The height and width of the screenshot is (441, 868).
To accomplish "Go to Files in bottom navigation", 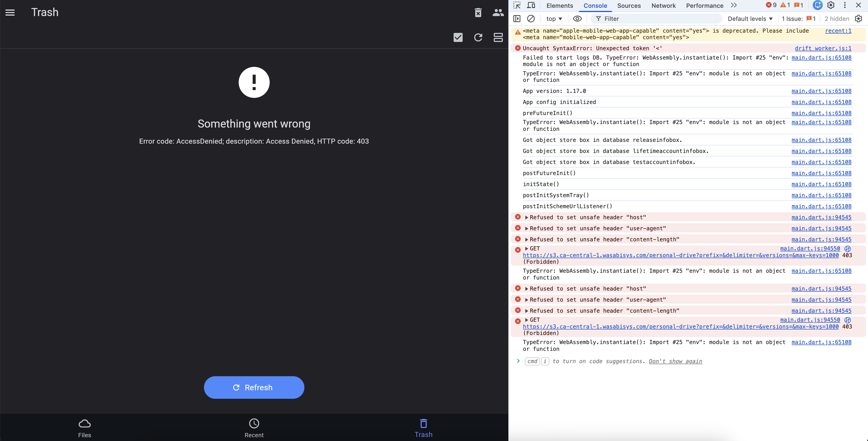I will click(x=85, y=428).
